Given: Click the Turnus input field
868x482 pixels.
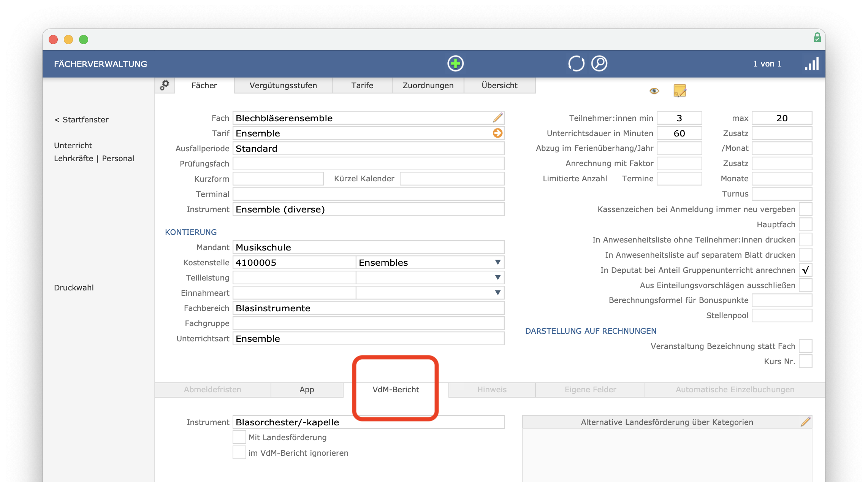Looking at the screenshot, I should pos(782,194).
